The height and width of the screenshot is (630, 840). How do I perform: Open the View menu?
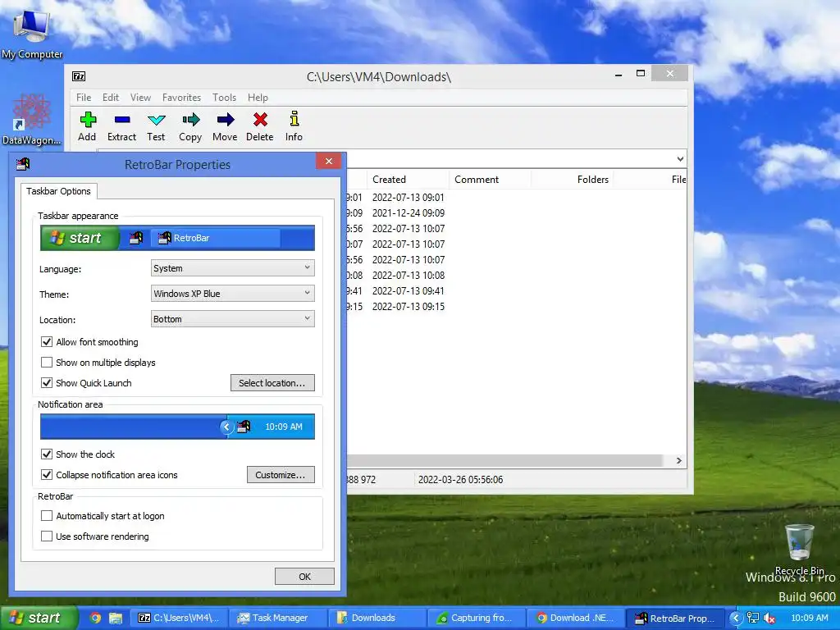pyautogui.click(x=140, y=98)
